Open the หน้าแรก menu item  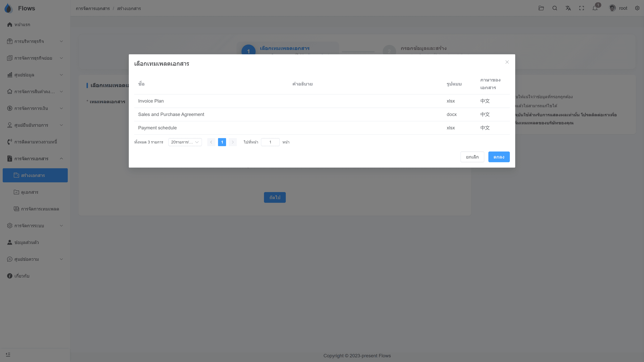35,24
